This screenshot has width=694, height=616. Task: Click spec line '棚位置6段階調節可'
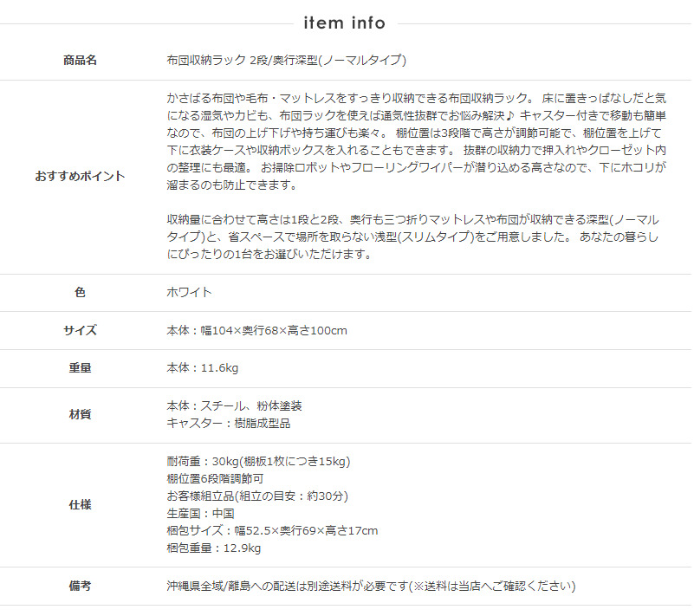click(215, 478)
